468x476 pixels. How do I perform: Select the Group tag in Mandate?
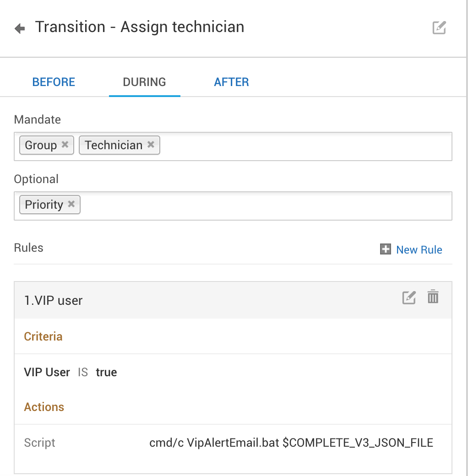click(x=41, y=145)
